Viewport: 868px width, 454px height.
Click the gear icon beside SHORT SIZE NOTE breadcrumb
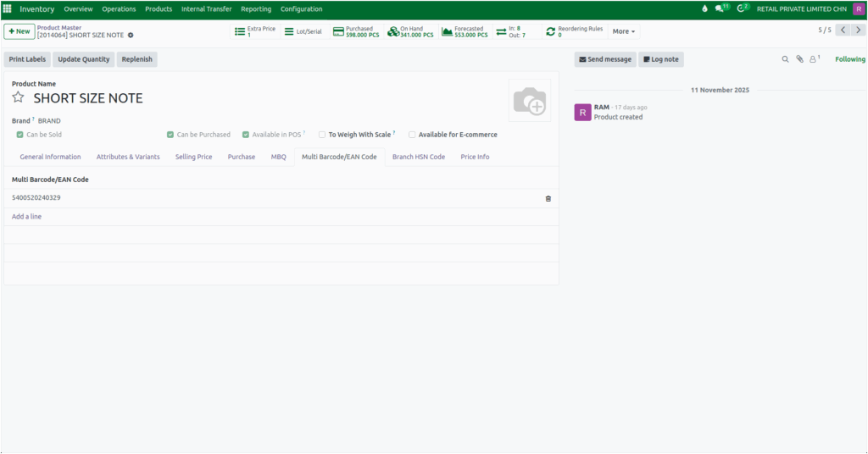pyautogui.click(x=131, y=35)
